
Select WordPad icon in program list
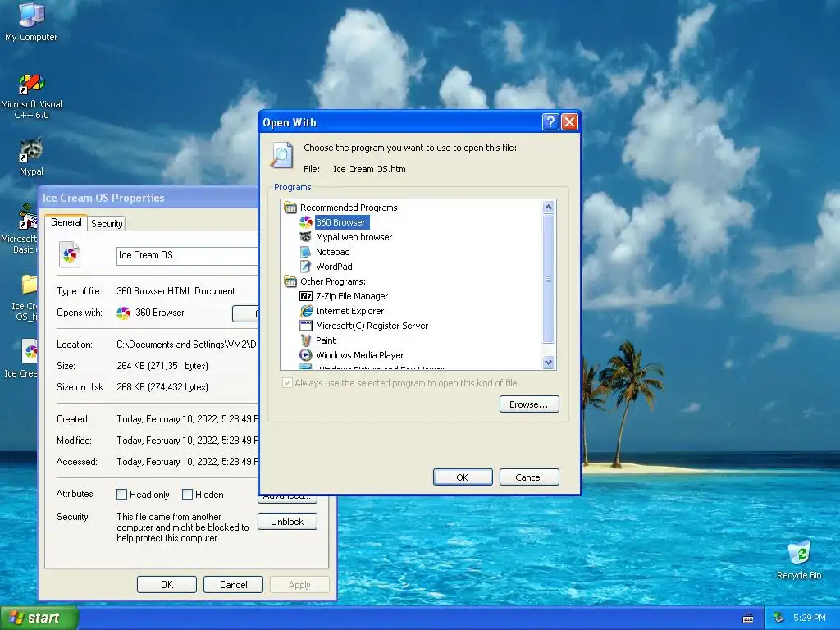[306, 267]
